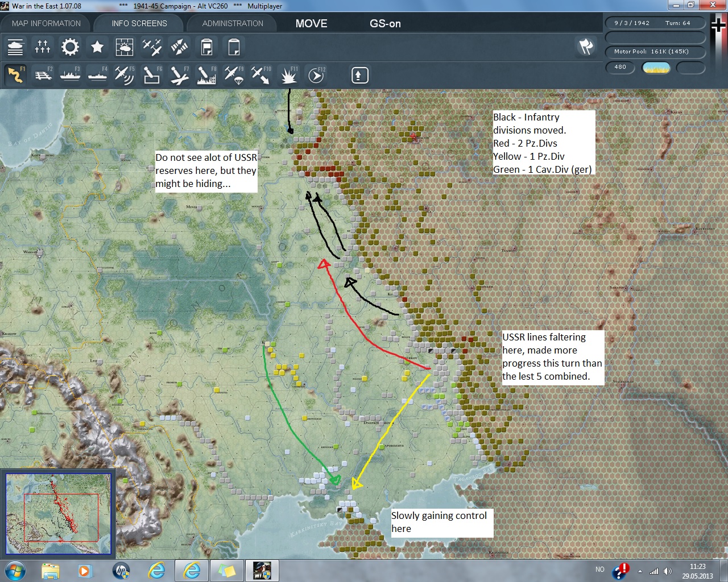
Task: Click the German cross flag emblem
Action: [x=719, y=26]
